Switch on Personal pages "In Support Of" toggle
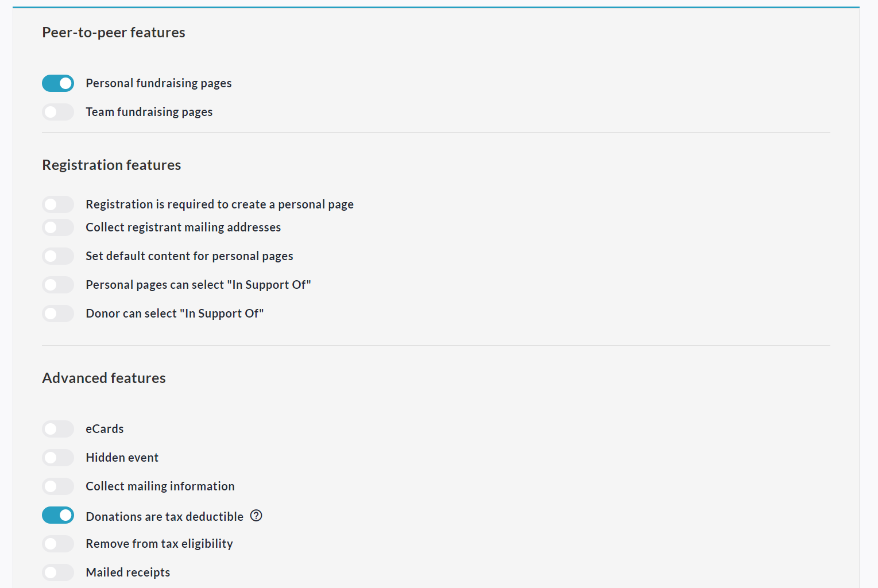 pos(58,285)
